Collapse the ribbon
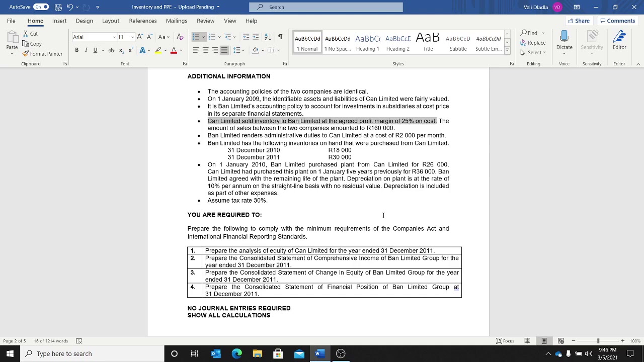The width and height of the screenshot is (644, 362). [x=638, y=64]
